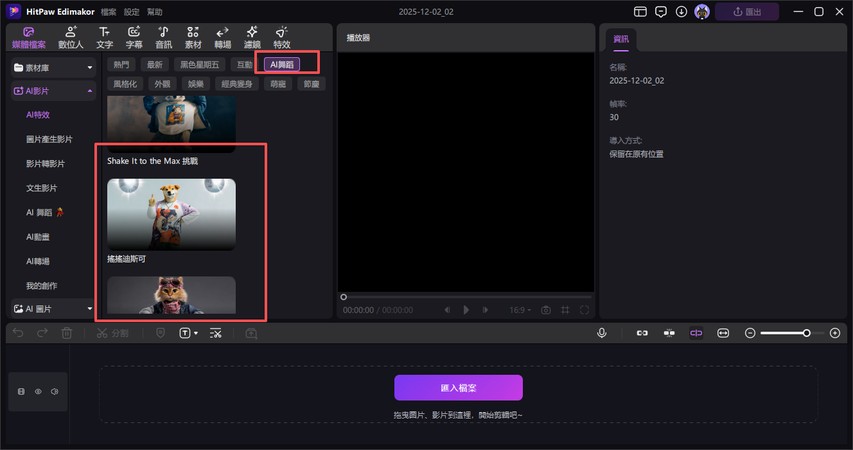Screen dimensions: 853x450
Task: Click the undo arrow in timeline toolbar
Action: tap(18, 333)
